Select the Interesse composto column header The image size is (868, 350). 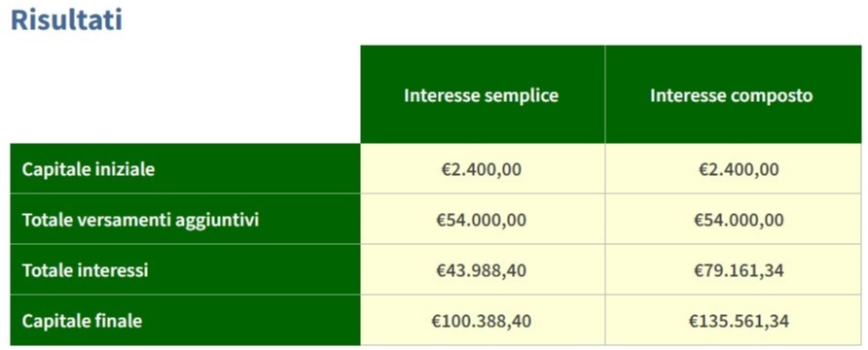(731, 94)
